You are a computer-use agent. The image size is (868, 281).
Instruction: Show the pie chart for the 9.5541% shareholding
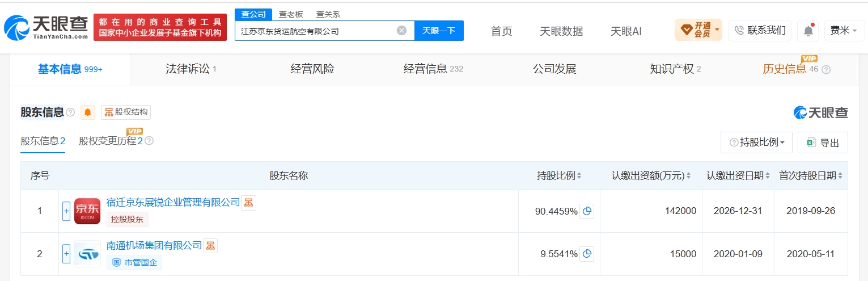coord(587,254)
